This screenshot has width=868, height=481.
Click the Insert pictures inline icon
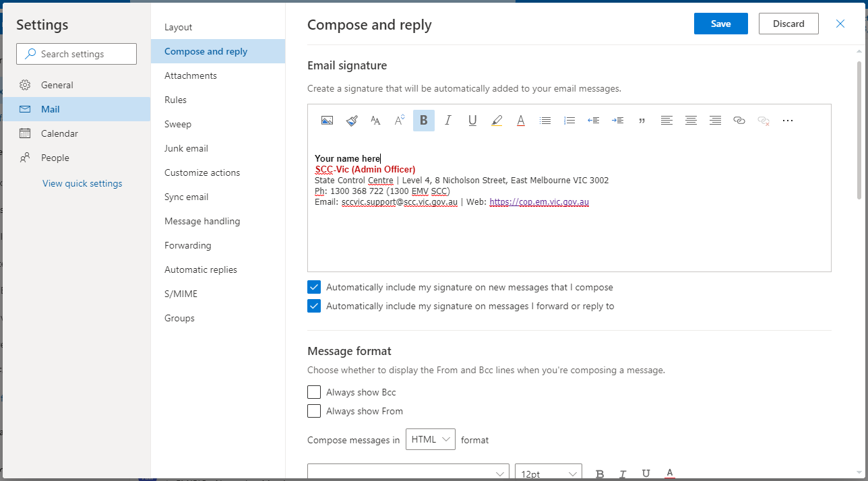click(327, 121)
